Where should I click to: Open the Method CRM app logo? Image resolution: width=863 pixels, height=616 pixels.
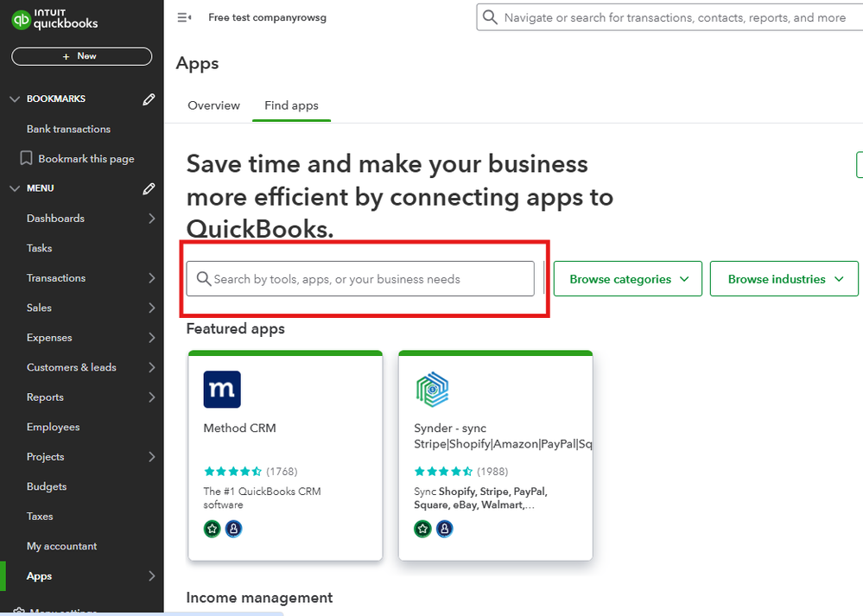click(222, 389)
